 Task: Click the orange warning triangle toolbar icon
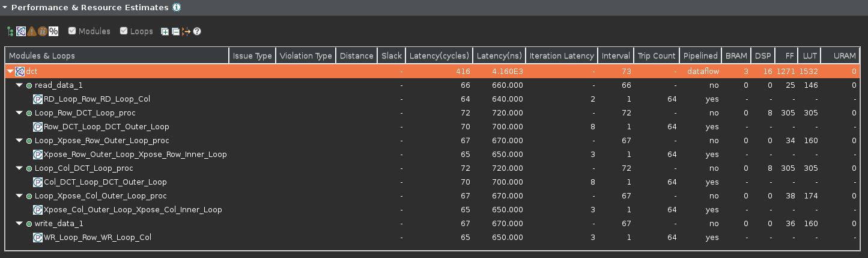point(31,31)
